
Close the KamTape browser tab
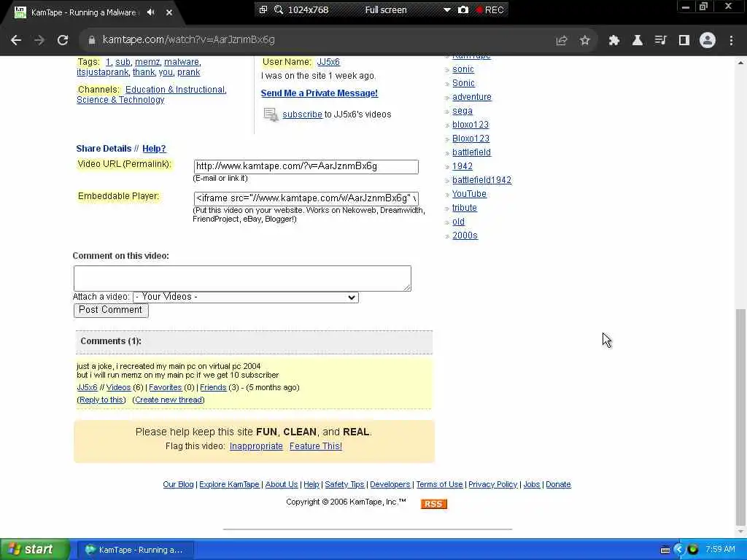click(169, 12)
